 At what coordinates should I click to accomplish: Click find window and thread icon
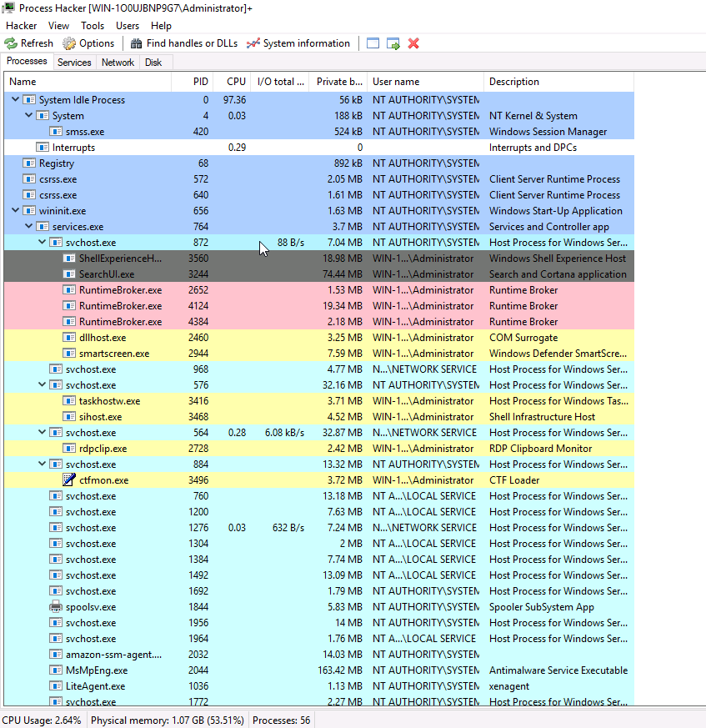pos(393,43)
